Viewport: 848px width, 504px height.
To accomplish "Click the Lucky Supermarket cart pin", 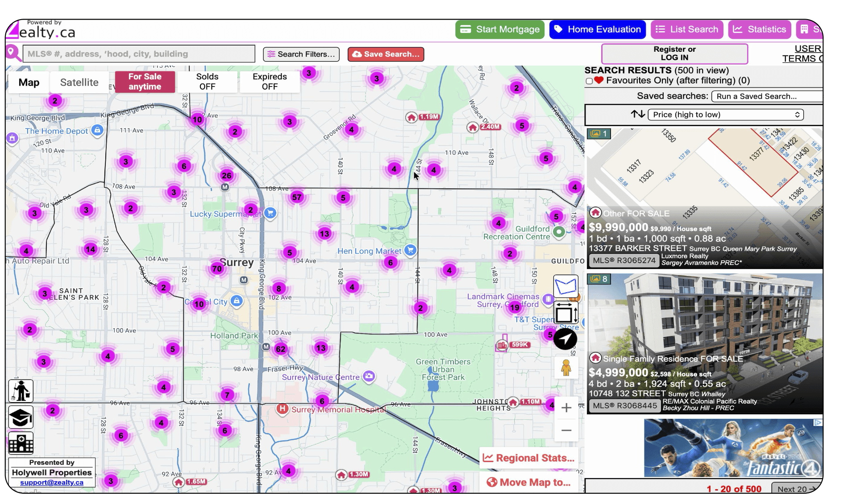I will [x=270, y=213].
